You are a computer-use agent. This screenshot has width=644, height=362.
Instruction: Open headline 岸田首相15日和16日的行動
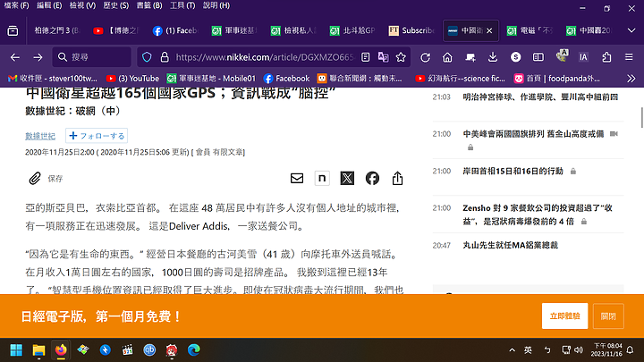tap(513, 171)
